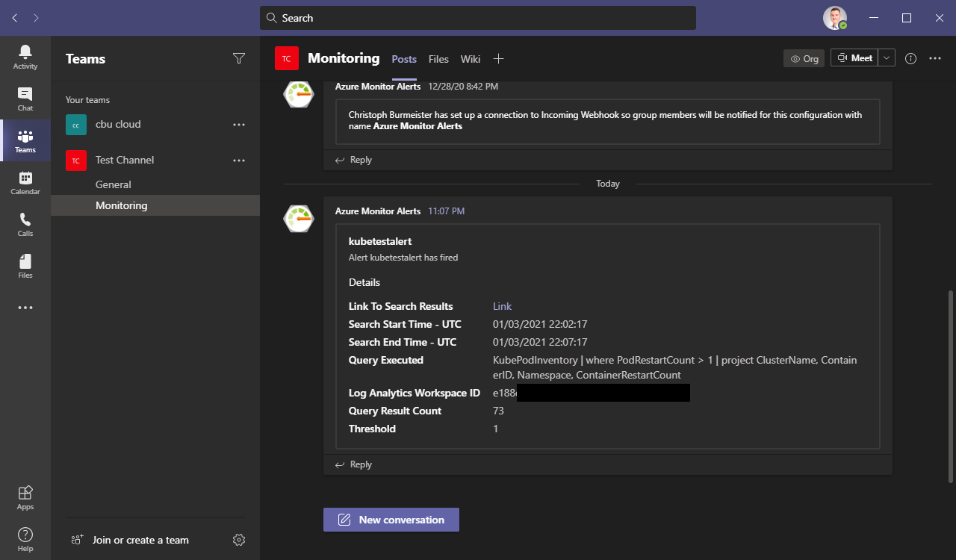956x560 pixels.
Task: Open more options for cbu cloud team
Action: tap(239, 125)
